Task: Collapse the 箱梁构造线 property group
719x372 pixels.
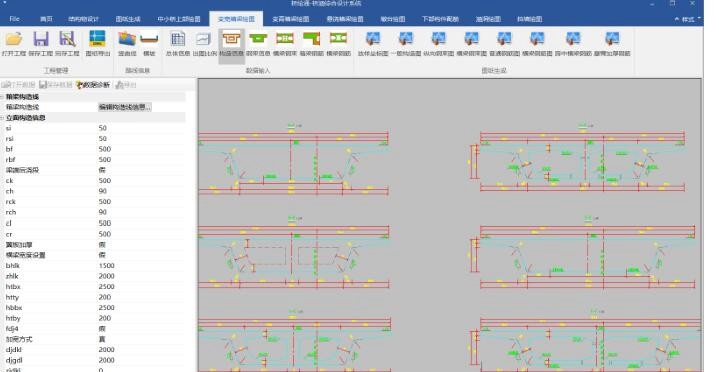Action: 2,97
